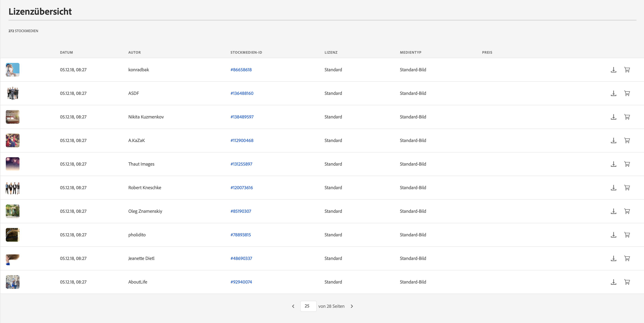Click the cart icon in the Robert Kneschke row
The image size is (644, 323).
click(x=627, y=188)
